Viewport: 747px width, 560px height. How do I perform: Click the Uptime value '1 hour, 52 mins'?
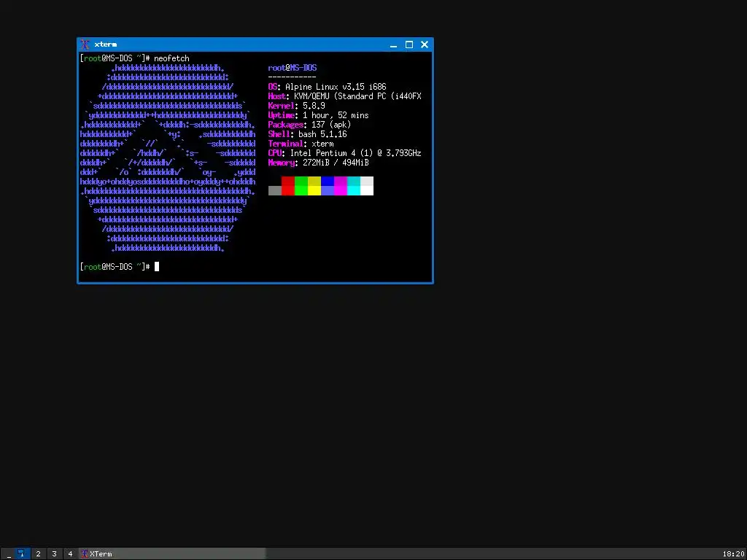point(336,115)
